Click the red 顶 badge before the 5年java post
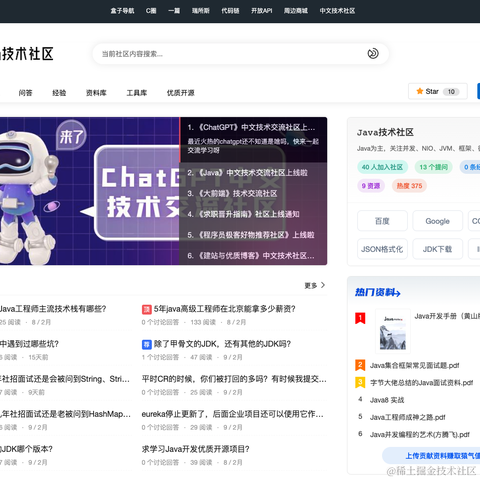This screenshot has width=480, height=480. coord(147,309)
